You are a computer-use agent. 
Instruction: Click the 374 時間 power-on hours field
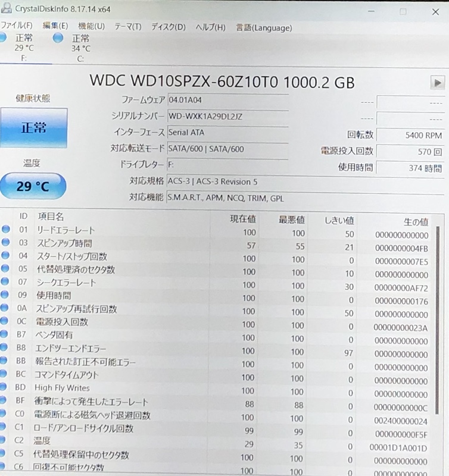[x=410, y=168]
